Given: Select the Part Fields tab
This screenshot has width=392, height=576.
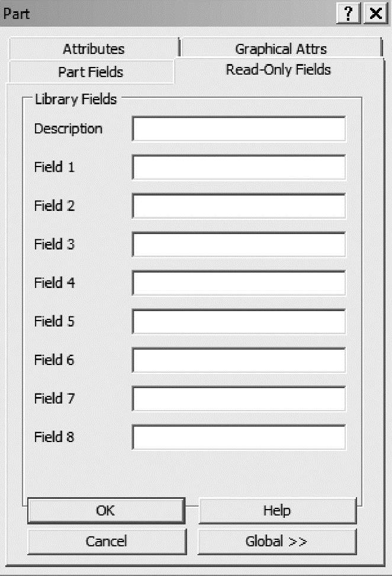Looking at the screenshot, I should click(x=91, y=72).
